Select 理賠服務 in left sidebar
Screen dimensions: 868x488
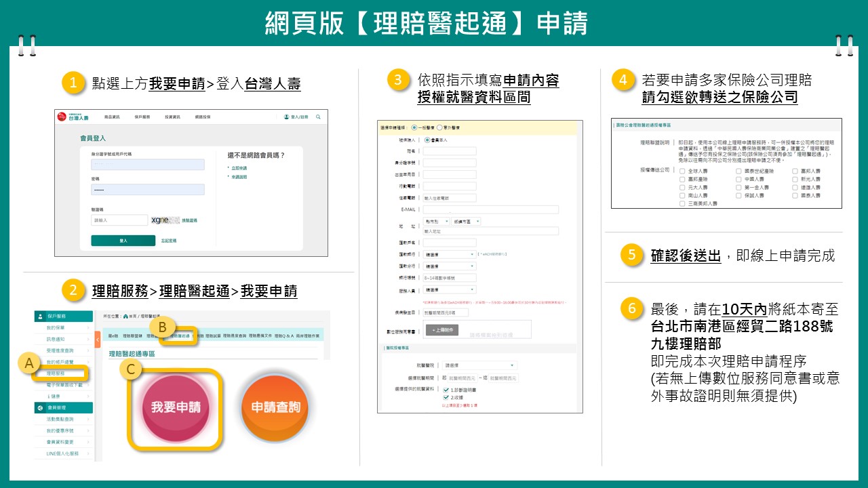click(64, 373)
